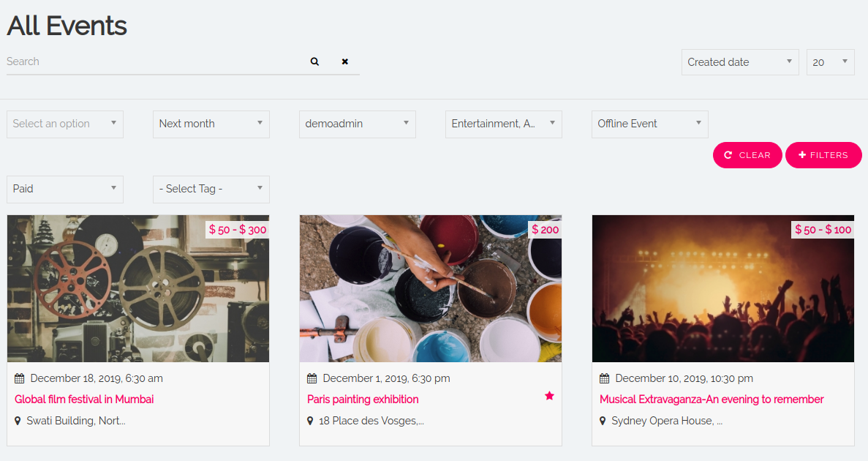868x461 pixels.
Task: Click calendar icon next to December 1, 2019
Action: pyautogui.click(x=312, y=379)
